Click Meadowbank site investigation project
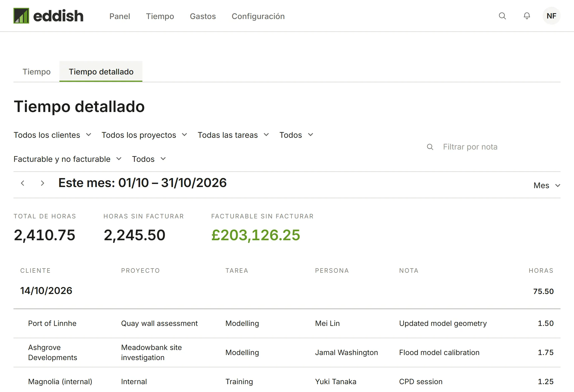This screenshot has width=574, height=392. pyautogui.click(x=151, y=353)
